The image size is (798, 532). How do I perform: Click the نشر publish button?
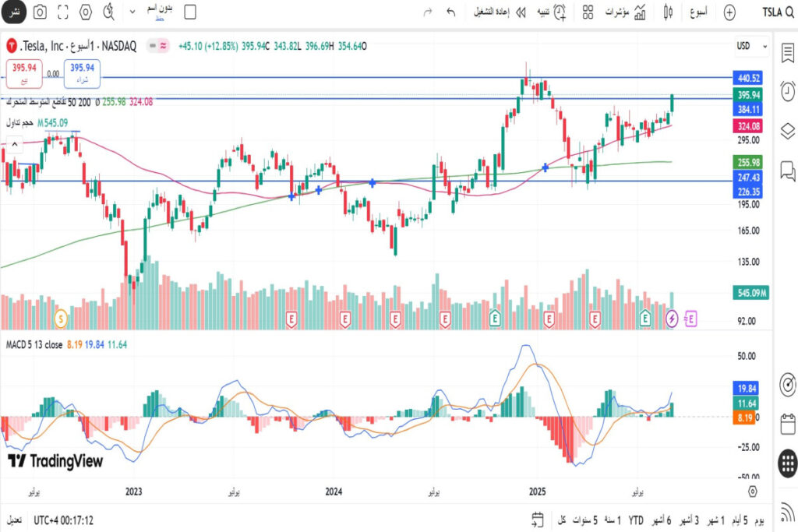coord(13,12)
